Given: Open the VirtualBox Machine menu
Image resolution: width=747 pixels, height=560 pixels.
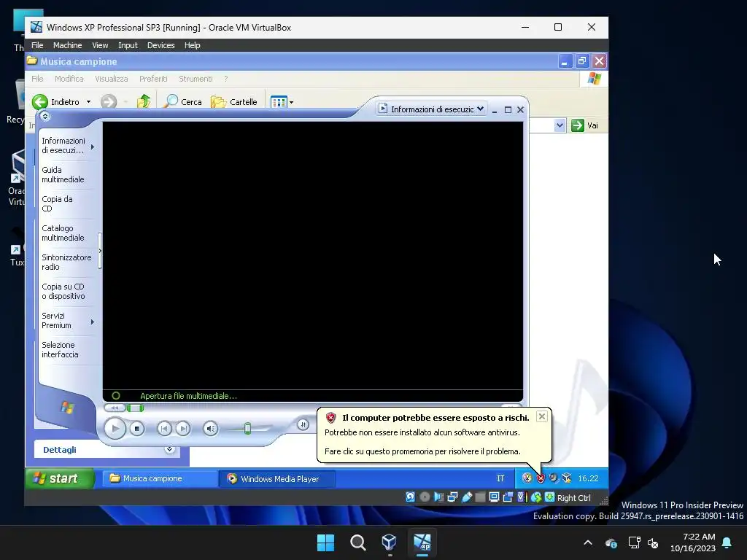Looking at the screenshot, I should coord(67,45).
